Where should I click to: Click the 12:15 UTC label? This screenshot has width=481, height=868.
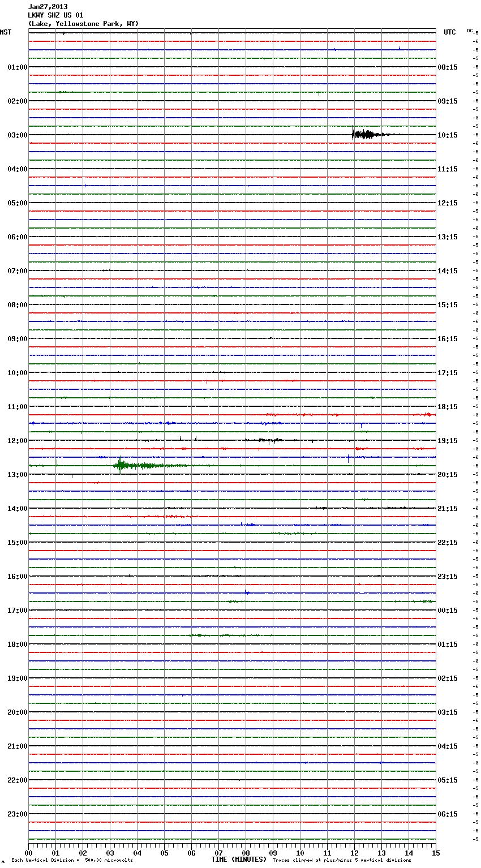(x=448, y=203)
